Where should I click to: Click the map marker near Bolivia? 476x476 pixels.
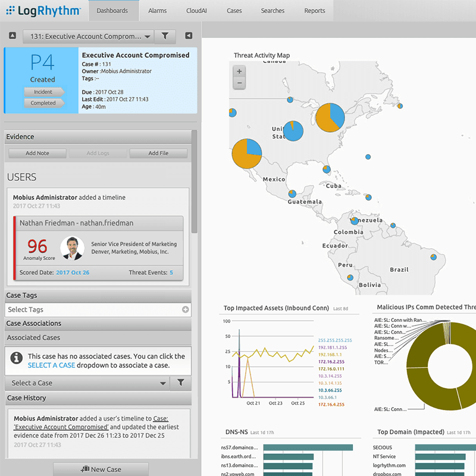350,277
